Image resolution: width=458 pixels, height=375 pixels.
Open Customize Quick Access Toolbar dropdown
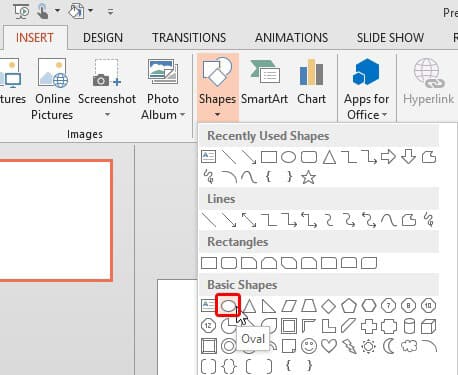point(110,12)
